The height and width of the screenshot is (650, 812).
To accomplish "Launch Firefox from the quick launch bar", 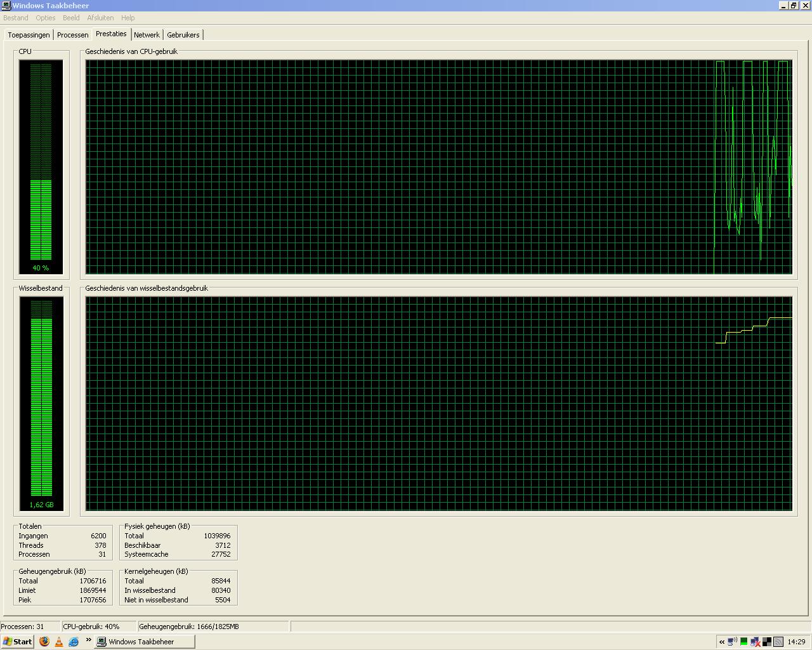I will [44, 642].
